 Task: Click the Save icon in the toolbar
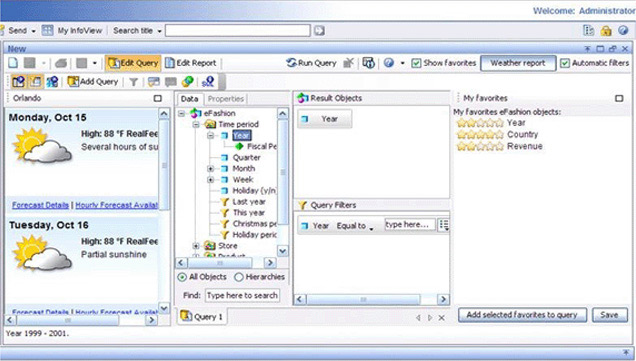[x=30, y=63]
